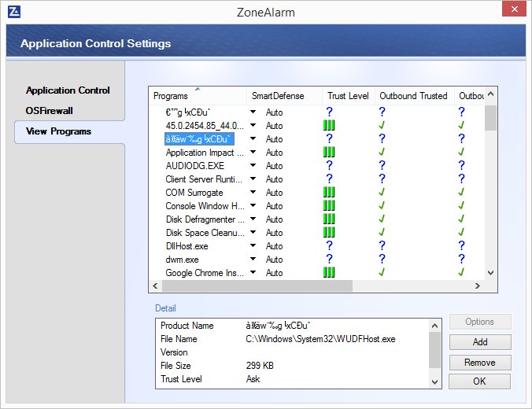This screenshot has width=532, height=409.
Task: Open SmartDefense dropdown for COM Surrogate
Action: pos(253,192)
